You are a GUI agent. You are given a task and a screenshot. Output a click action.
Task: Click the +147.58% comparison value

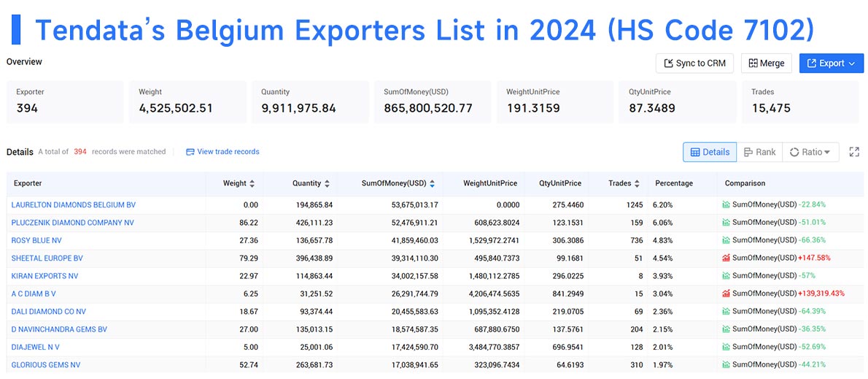coord(814,259)
